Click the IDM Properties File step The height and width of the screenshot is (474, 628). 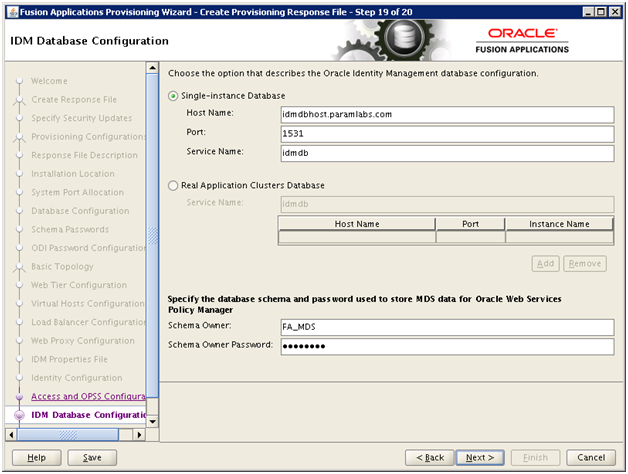click(69, 359)
